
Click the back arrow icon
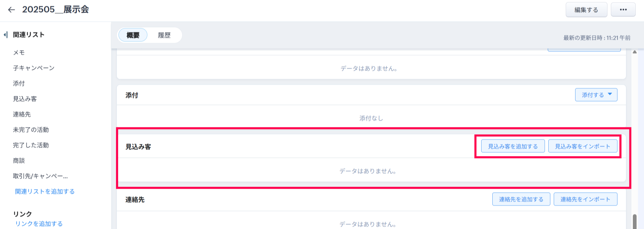coord(11,10)
